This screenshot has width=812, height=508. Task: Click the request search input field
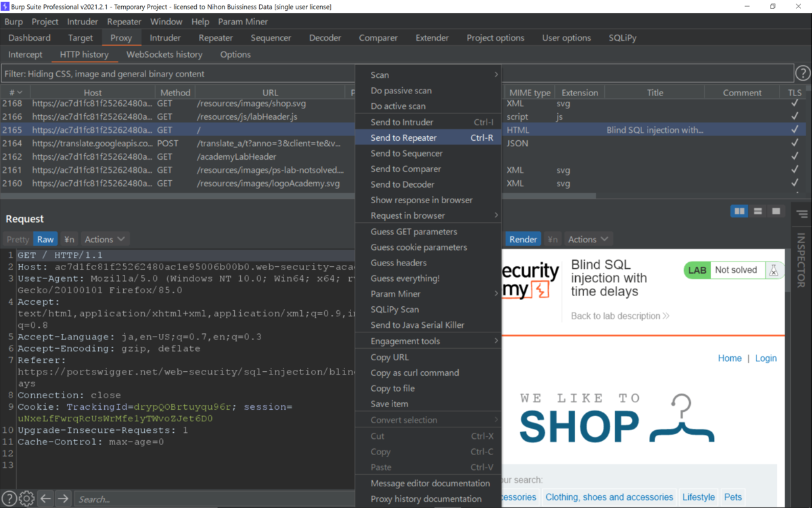[x=215, y=499]
